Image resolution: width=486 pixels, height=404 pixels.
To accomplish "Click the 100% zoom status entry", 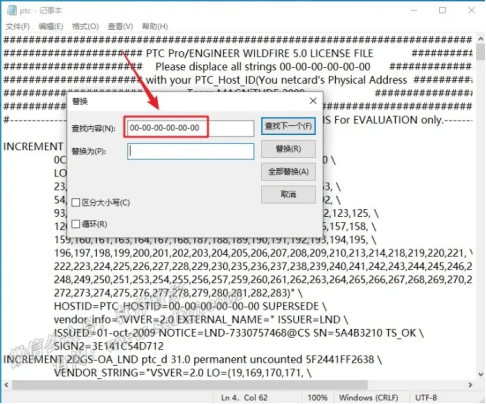I will (x=318, y=397).
